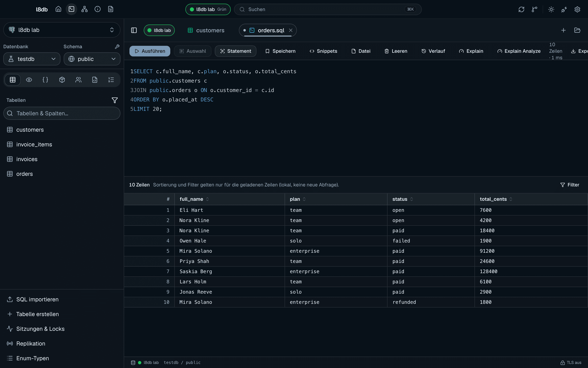Click the plug connection icon
This screenshot has height=368, width=588.
pyautogui.click(x=564, y=9)
